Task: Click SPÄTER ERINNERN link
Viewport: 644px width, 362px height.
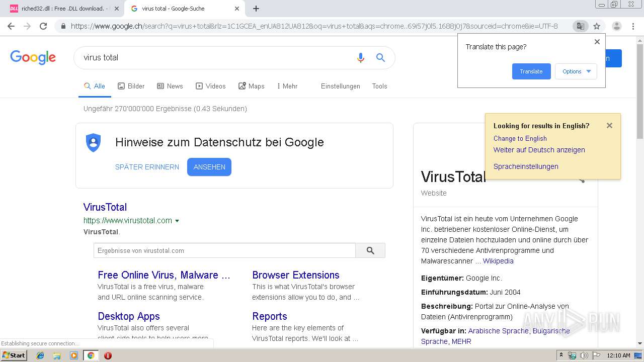Action: click(x=147, y=167)
